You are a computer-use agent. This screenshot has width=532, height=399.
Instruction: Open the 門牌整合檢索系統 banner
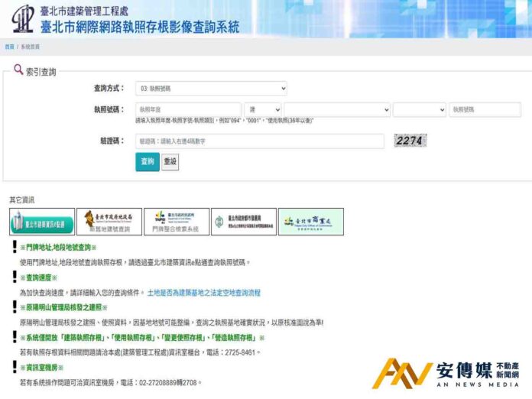click(x=177, y=222)
